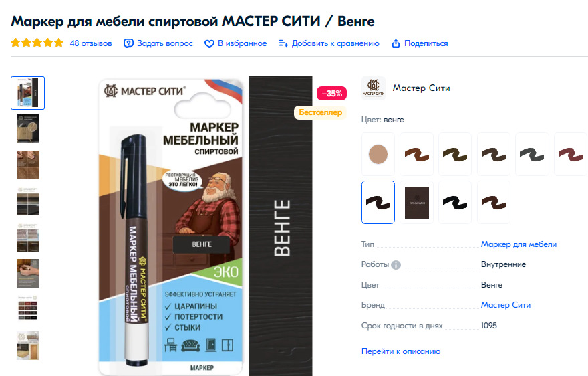Click the question mark ask-question icon
The image size is (588, 376).
tap(128, 43)
